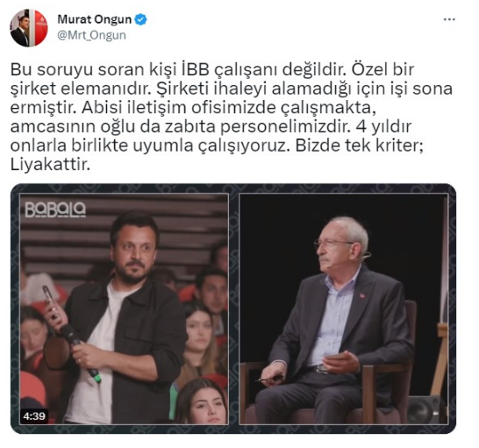Click the speaker monitor on stage floor
The image size is (479, 448).
(426, 410)
